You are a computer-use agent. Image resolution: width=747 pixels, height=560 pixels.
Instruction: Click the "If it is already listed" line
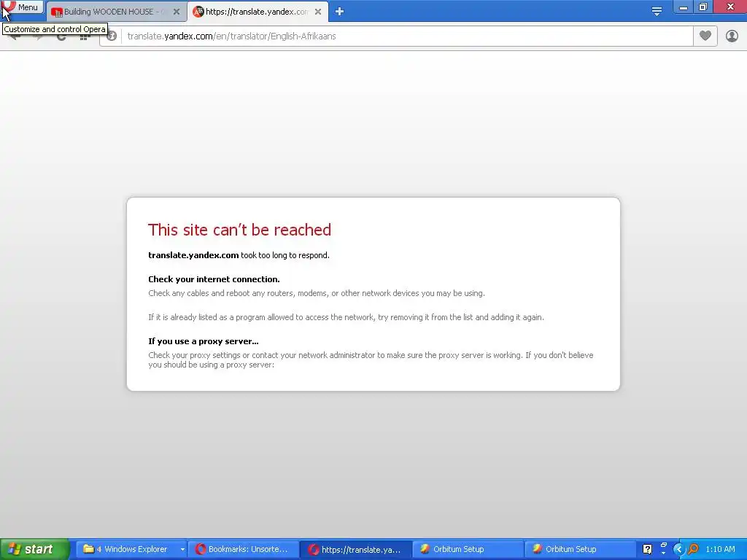pyautogui.click(x=346, y=317)
